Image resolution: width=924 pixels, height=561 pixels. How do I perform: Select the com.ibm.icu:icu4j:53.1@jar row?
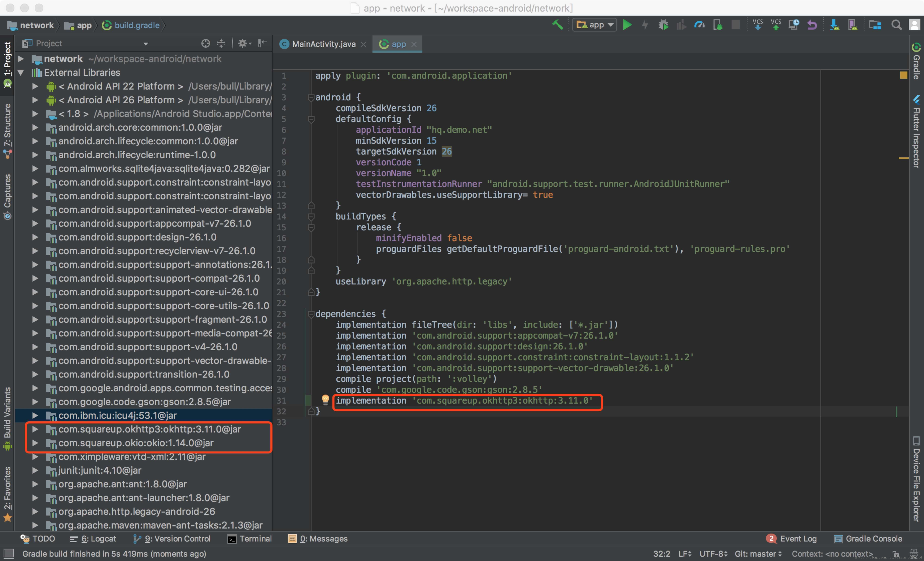143,416
